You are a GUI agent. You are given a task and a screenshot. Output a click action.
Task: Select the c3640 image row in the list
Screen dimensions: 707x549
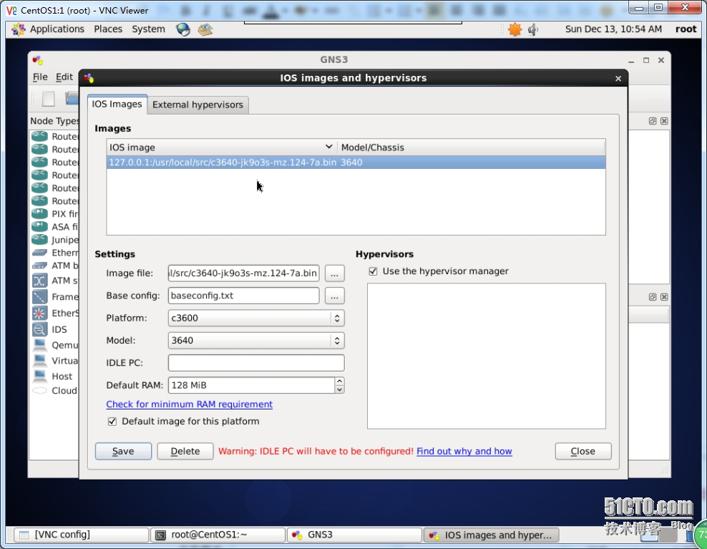coord(356,162)
